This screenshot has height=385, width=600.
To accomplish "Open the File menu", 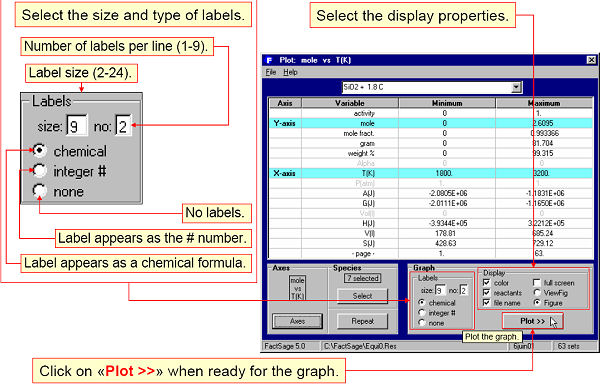I will click(x=271, y=72).
